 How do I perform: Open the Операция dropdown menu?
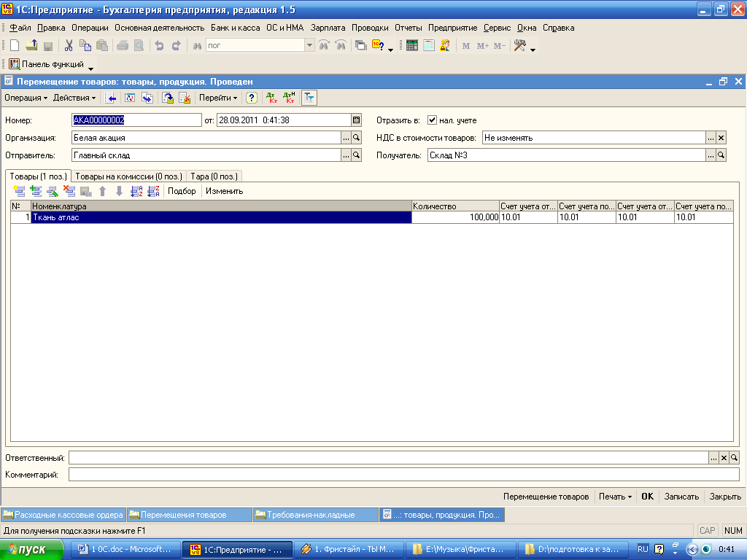tap(26, 98)
